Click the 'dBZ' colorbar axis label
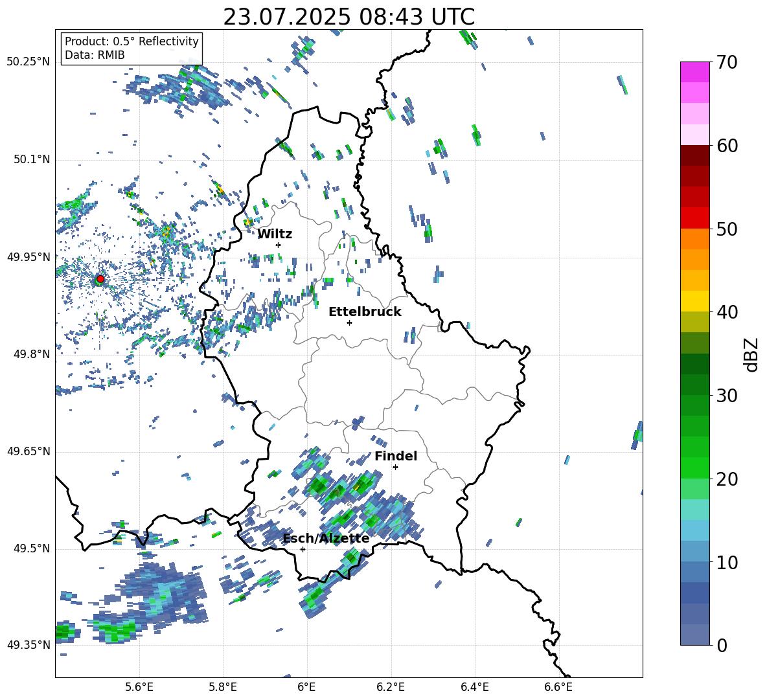This screenshot has height=700, width=767. [x=752, y=354]
